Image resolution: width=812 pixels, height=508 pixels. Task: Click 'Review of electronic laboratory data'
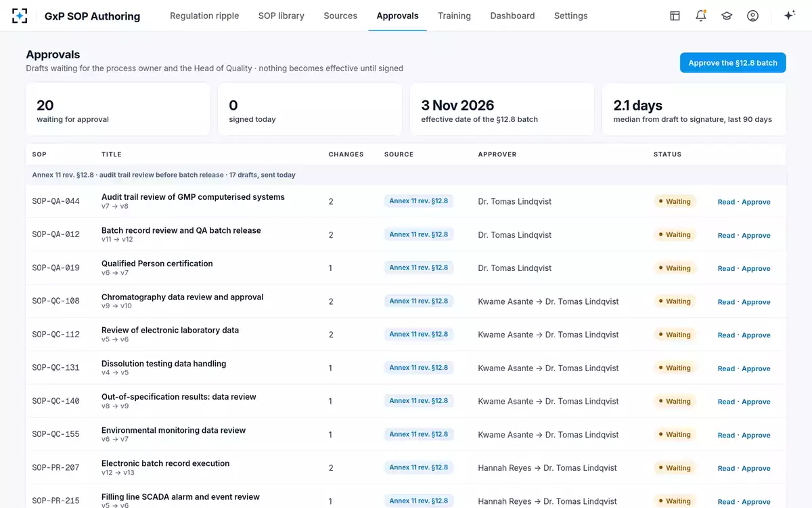tap(170, 330)
